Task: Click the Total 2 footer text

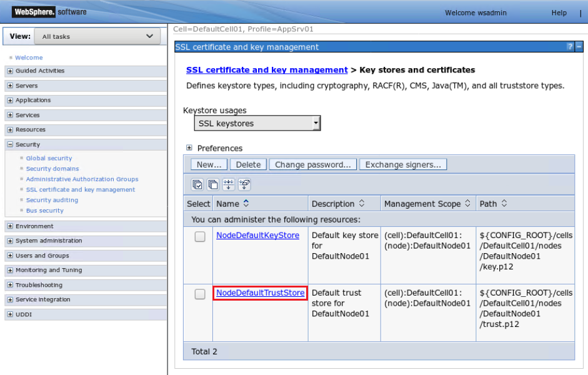Action: tap(204, 351)
